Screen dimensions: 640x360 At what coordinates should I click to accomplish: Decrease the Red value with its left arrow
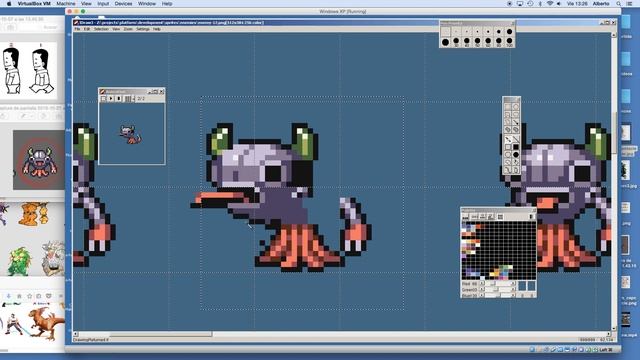(x=482, y=283)
